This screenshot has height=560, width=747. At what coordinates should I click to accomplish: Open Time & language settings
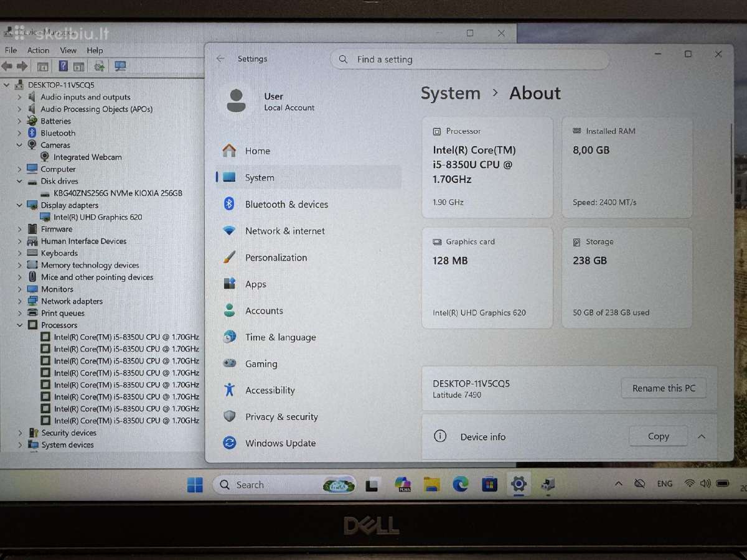coord(308,337)
